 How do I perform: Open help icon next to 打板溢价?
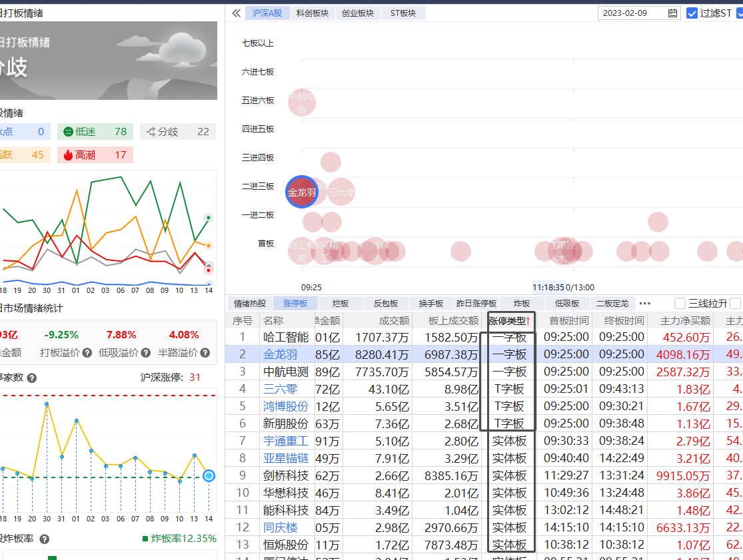(x=87, y=353)
